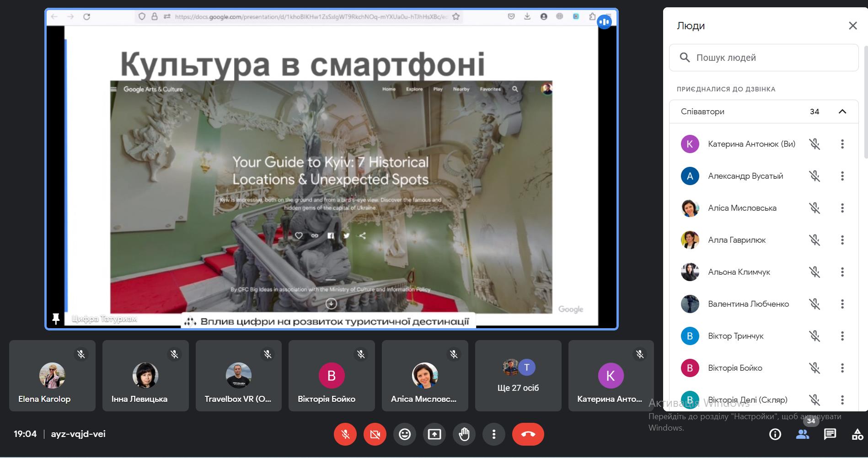
Task: Toggle the microphone mute button
Action: [345, 434]
